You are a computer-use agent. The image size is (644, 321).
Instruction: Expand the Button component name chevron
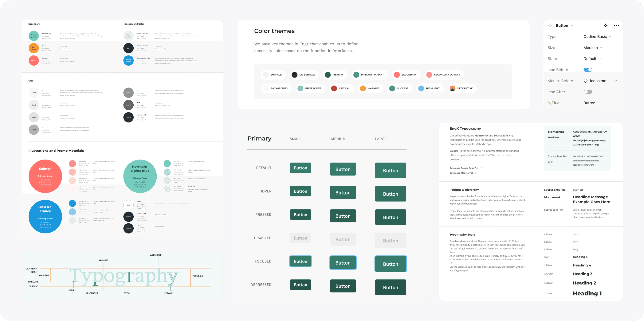(572, 26)
